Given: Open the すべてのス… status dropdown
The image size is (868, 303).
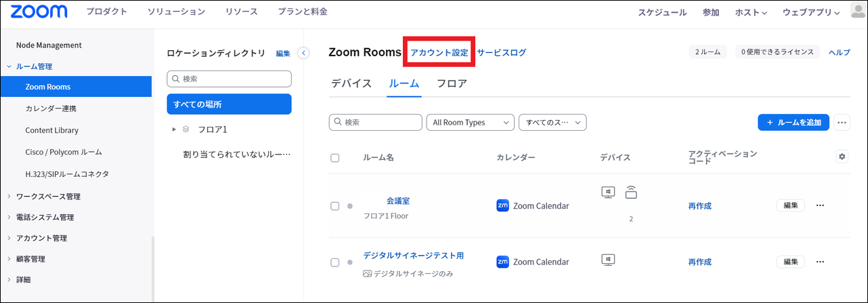Looking at the screenshot, I should click(552, 123).
